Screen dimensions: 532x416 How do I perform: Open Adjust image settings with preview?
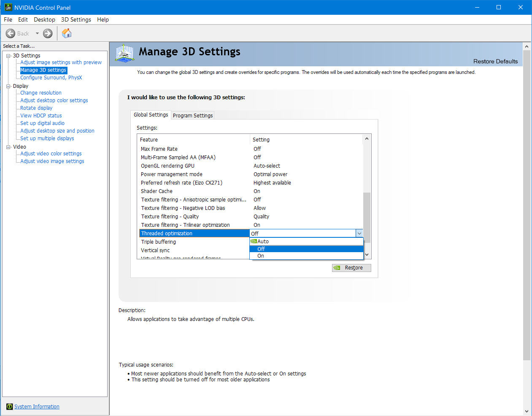click(61, 63)
